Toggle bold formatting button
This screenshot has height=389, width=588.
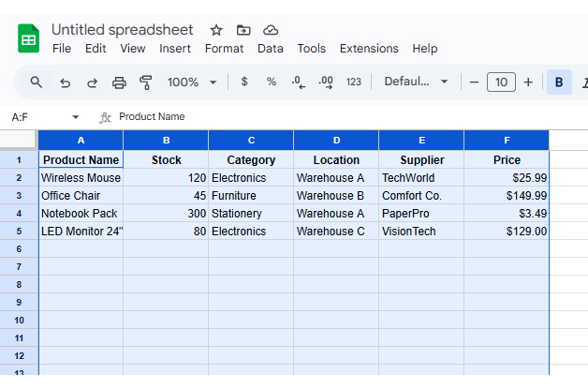click(x=559, y=82)
